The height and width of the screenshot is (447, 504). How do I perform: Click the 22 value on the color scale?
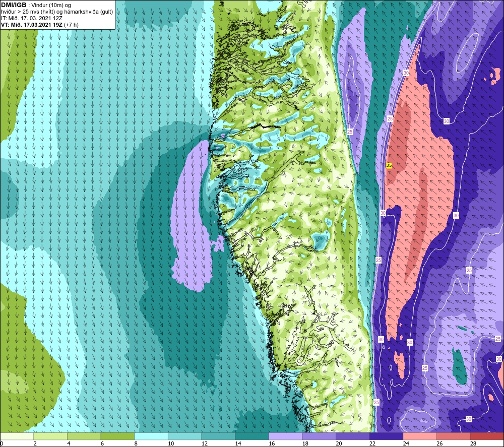tap(372, 443)
